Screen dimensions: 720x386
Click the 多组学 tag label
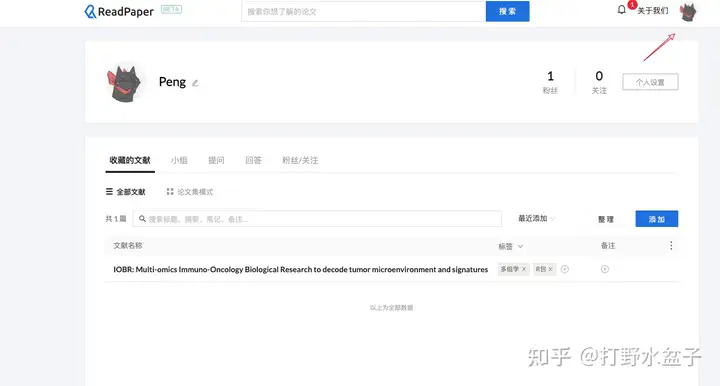coord(510,269)
